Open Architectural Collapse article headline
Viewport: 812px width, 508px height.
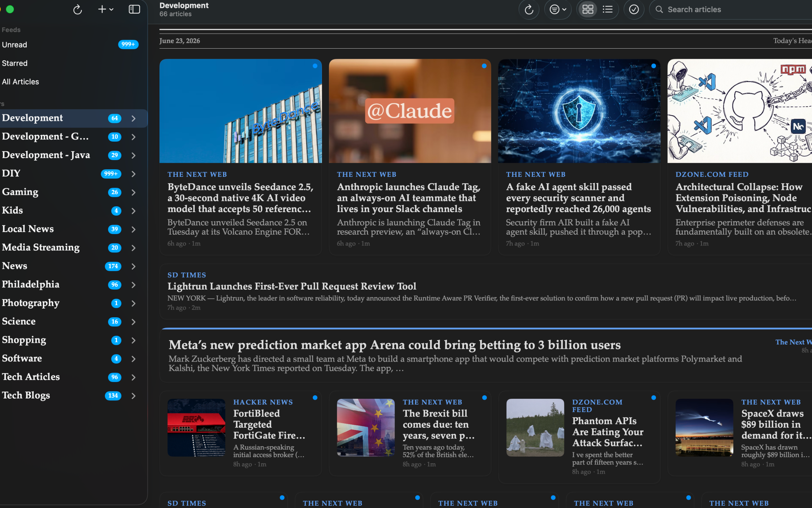click(743, 198)
